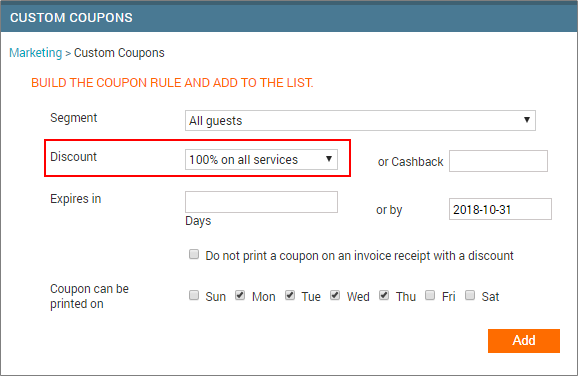This screenshot has width=578, height=376.
Task: Focus the Expires in Days field
Action: tap(261, 202)
